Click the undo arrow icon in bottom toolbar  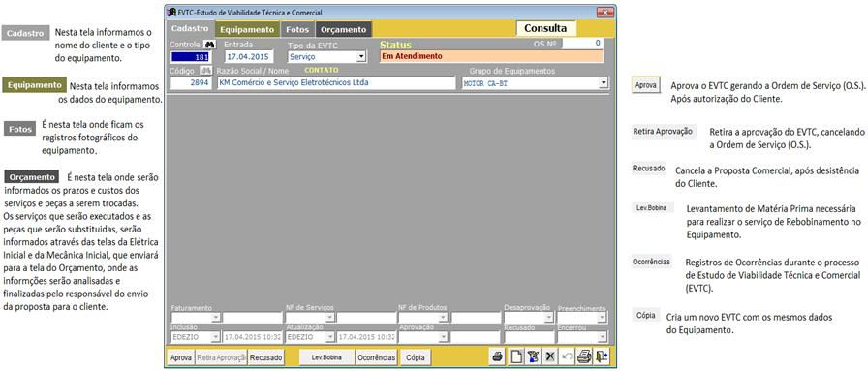point(567,357)
